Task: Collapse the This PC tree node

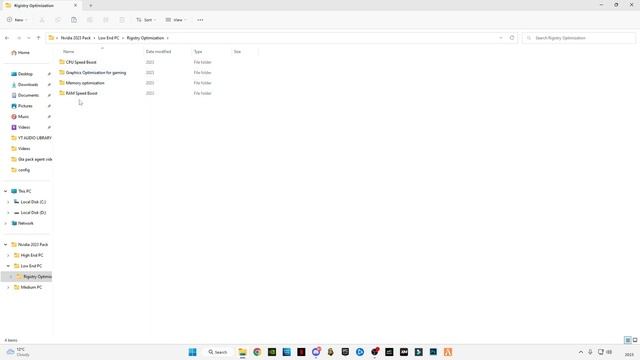Action: (x=5, y=191)
